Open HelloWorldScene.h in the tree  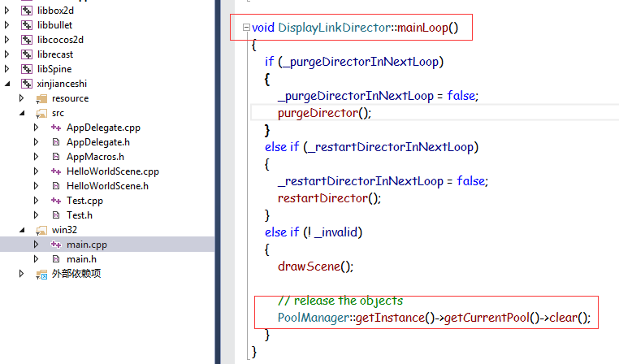(107, 185)
